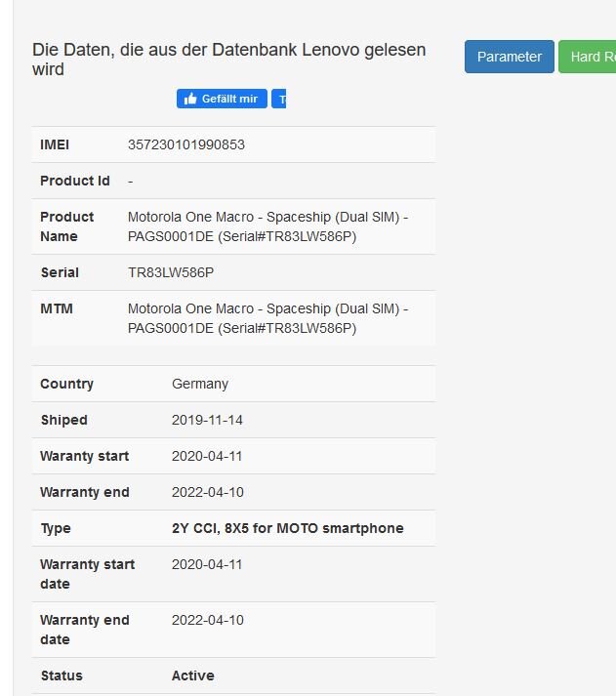Screen dimensions: 616x696
Task: Click the Country label
Action: tap(67, 384)
